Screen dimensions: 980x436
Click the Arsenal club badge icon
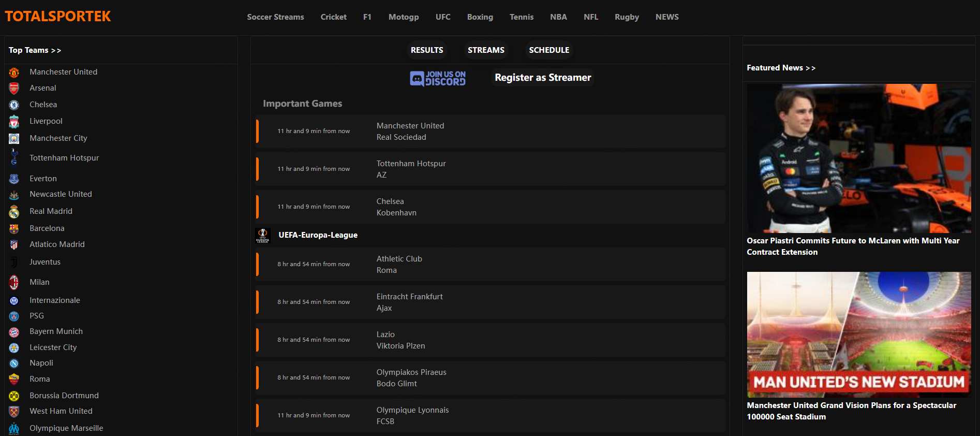[x=14, y=89]
